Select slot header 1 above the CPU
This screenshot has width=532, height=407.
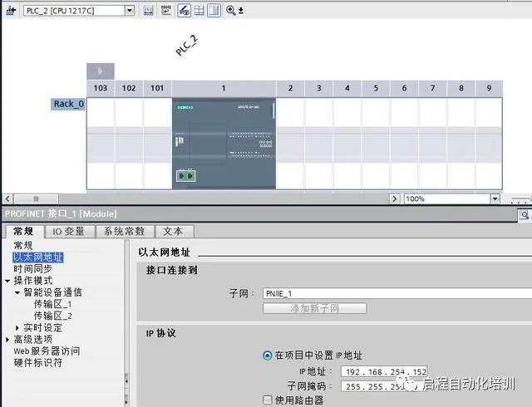224,88
